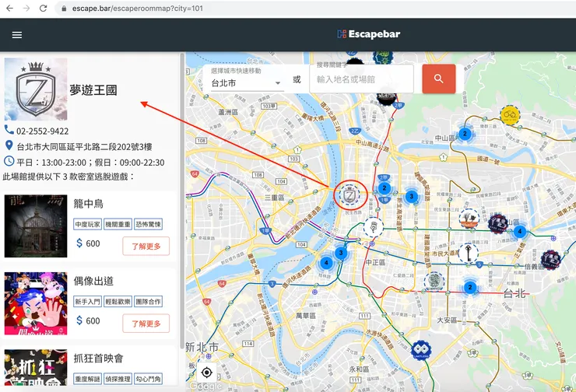Click dark round marker near 信義區

[x=550, y=260]
